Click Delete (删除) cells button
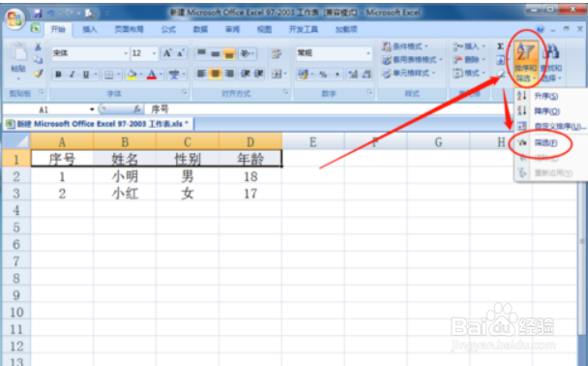This screenshot has width=588, height=366. pyautogui.click(x=469, y=60)
